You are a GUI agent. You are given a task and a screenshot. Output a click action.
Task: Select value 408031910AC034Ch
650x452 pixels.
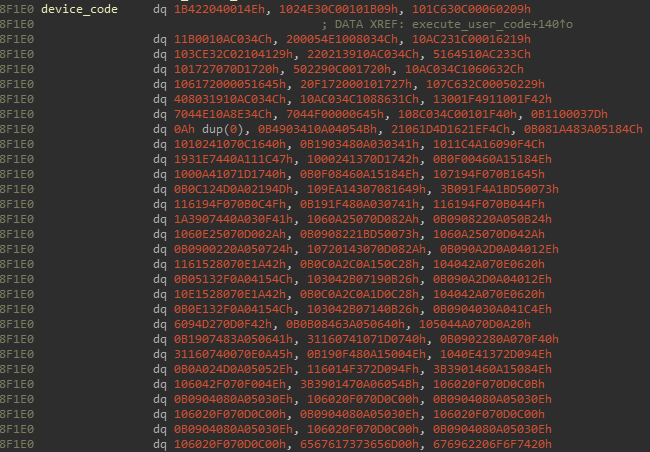pyautogui.click(x=230, y=99)
